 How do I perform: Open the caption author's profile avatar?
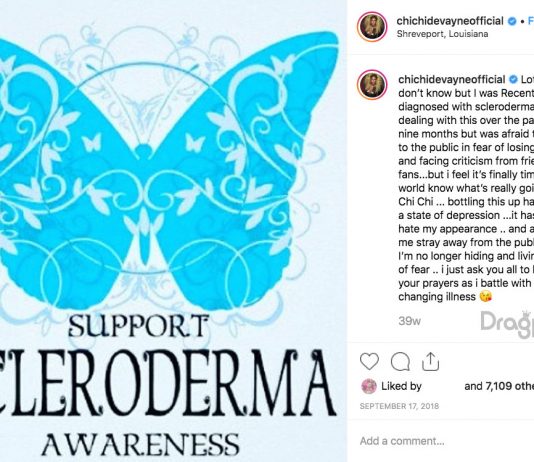(x=372, y=85)
